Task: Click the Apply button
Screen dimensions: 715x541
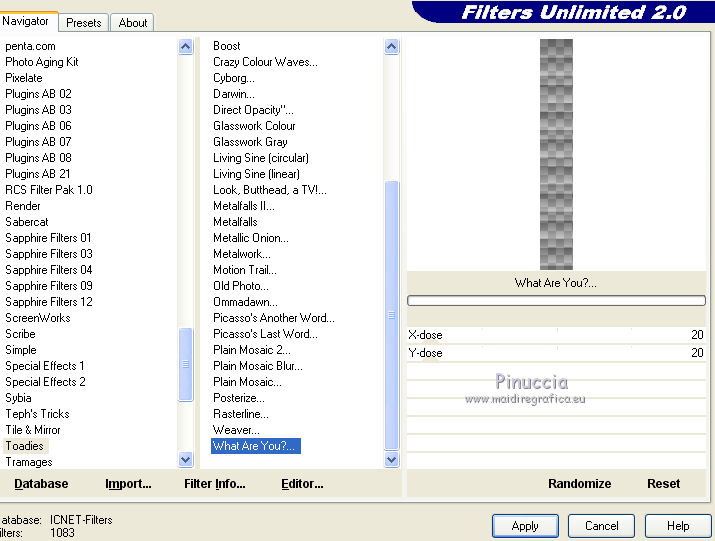Action: (x=525, y=526)
